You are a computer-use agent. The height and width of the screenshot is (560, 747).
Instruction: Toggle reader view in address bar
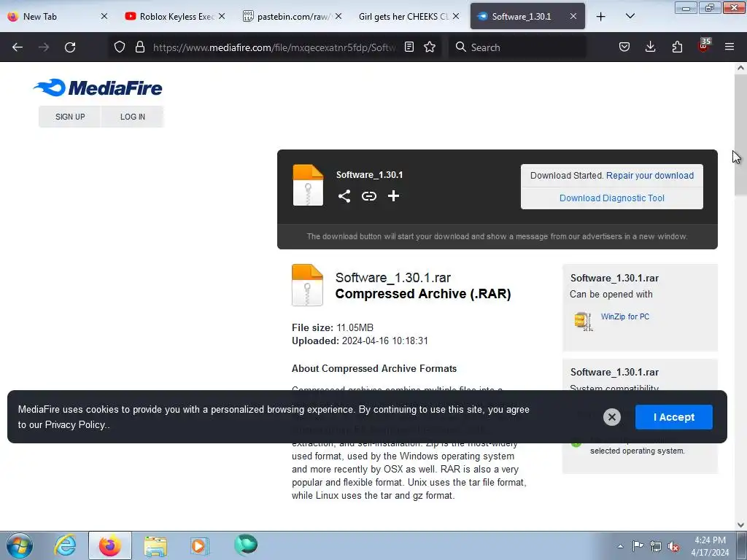click(409, 47)
